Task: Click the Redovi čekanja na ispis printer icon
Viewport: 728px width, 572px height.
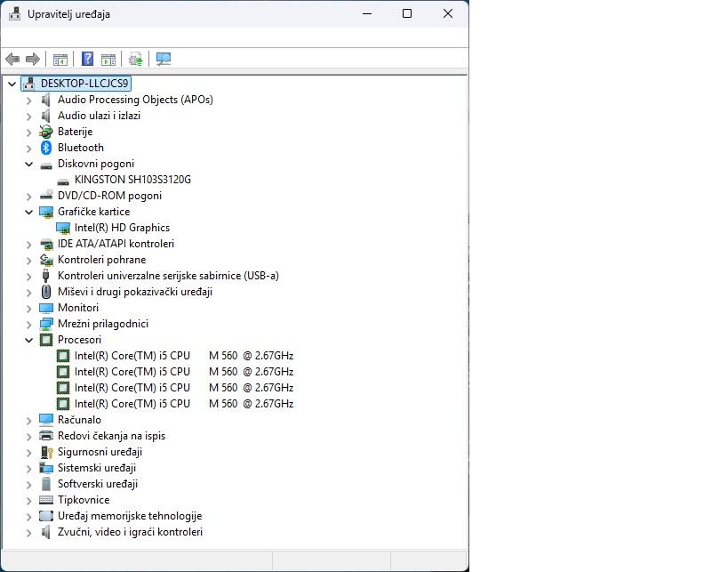Action: (x=46, y=436)
